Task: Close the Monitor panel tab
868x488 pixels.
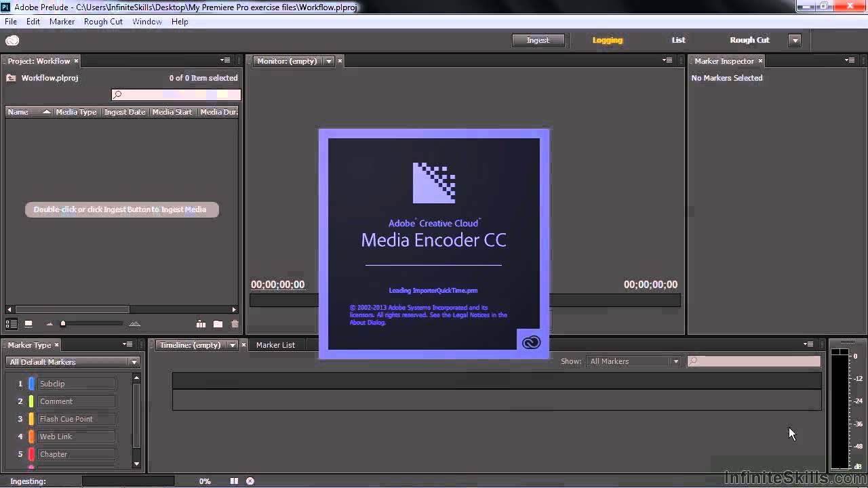Action: tap(340, 61)
